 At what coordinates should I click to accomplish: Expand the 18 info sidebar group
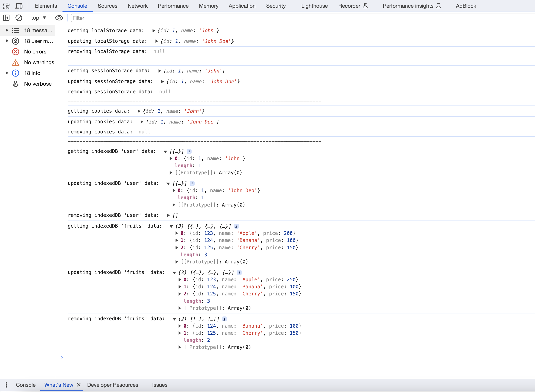coord(7,73)
